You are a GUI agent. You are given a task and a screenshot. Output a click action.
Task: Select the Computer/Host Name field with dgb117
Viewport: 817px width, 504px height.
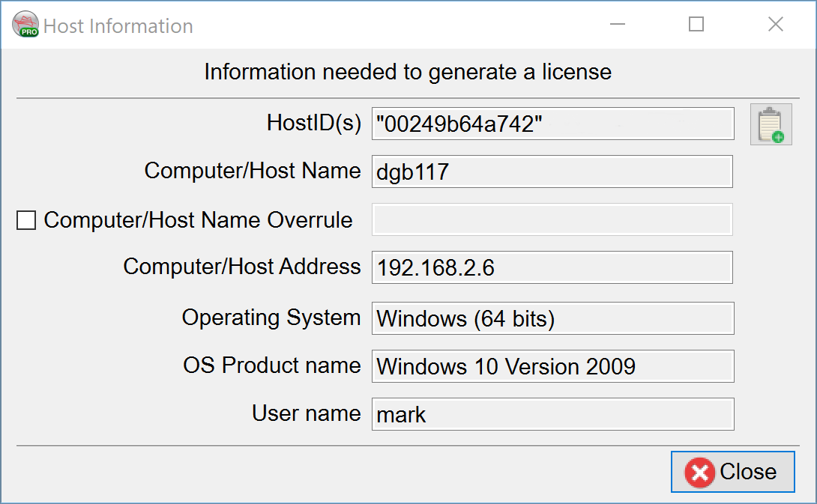click(552, 171)
